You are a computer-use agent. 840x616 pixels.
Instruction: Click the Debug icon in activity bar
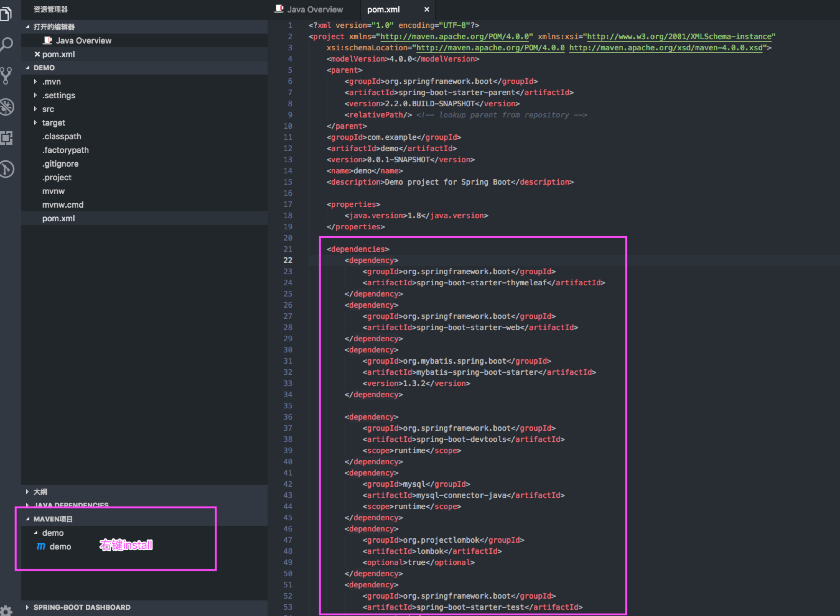point(7,107)
